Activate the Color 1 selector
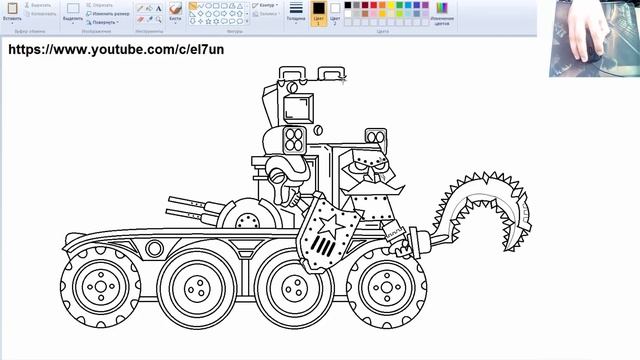The height and width of the screenshot is (360, 640). coord(318,13)
